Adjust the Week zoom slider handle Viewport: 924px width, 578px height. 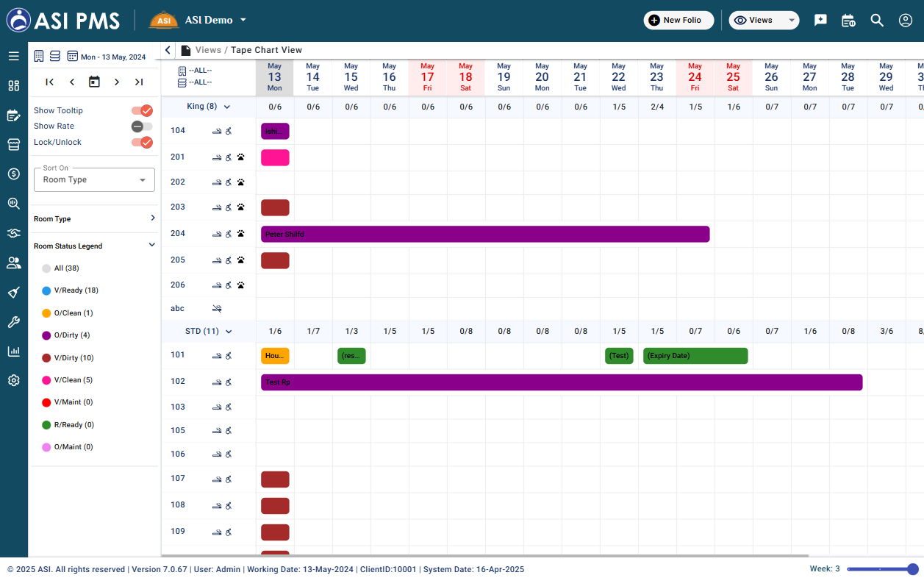click(x=913, y=569)
